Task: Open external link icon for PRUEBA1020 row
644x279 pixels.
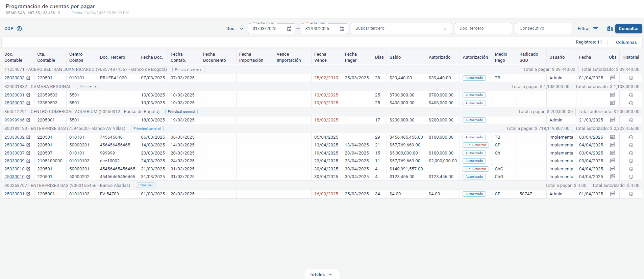Action: 28,78
